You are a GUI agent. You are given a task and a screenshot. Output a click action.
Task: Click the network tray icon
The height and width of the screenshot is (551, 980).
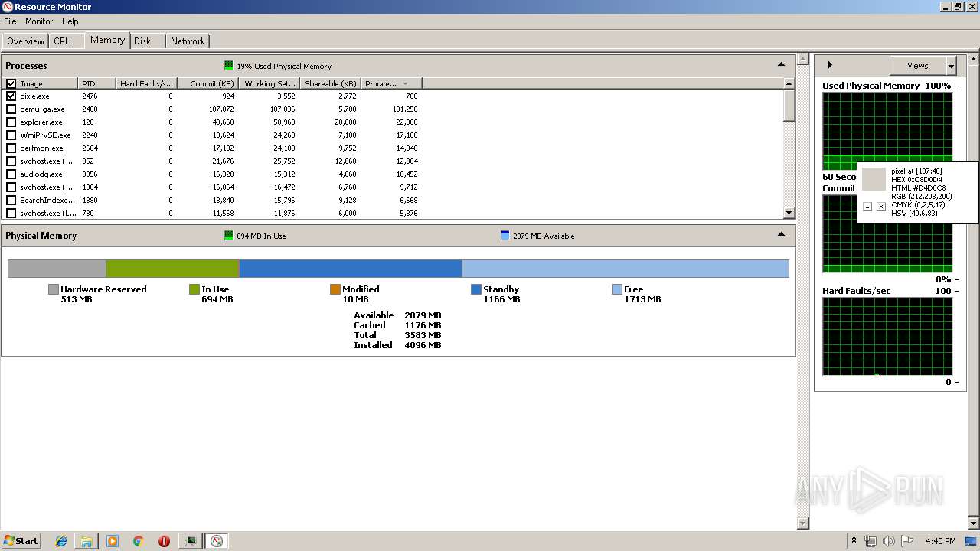(871, 541)
